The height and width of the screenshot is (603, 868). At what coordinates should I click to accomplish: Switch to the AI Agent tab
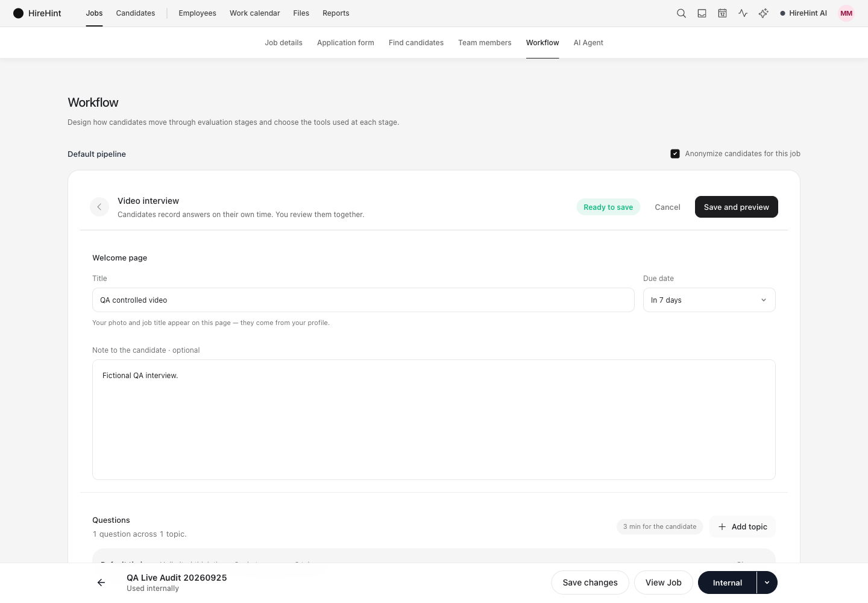(x=588, y=43)
